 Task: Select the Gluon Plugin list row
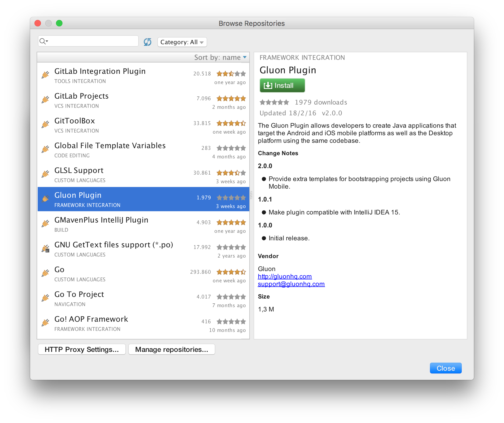[143, 199]
